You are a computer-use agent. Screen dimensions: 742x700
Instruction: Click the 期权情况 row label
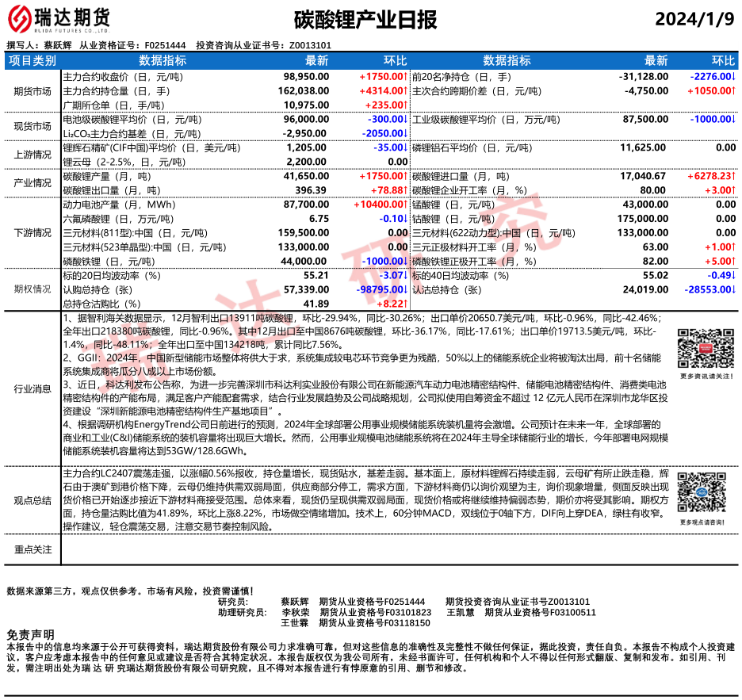coord(33,289)
